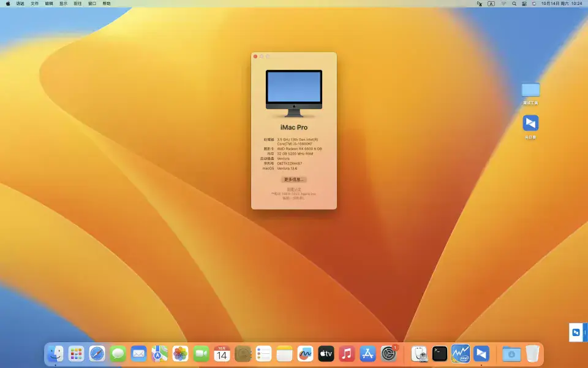Viewport: 588px width, 368px height.
Task: Open the blue app shortcut on desktop
Action: coord(530,123)
